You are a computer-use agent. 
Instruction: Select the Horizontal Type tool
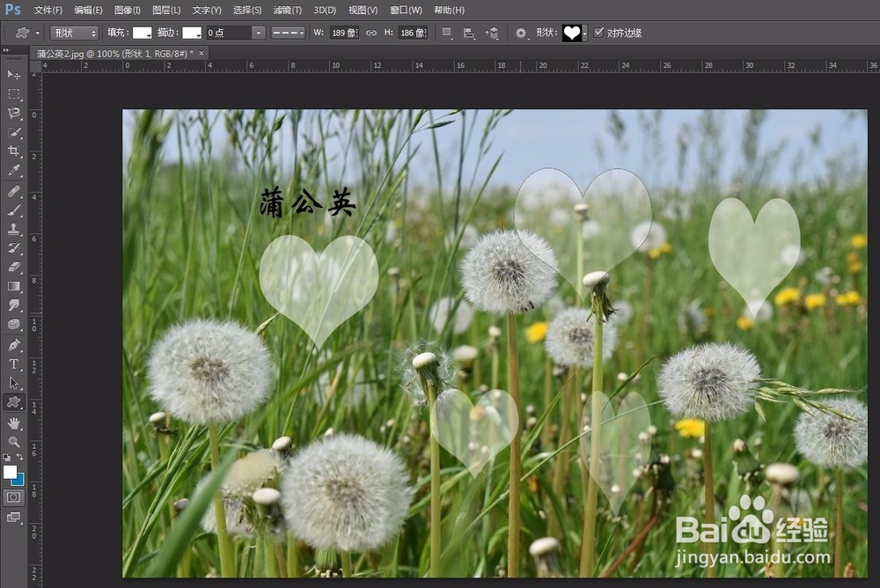[x=13, y=364]
